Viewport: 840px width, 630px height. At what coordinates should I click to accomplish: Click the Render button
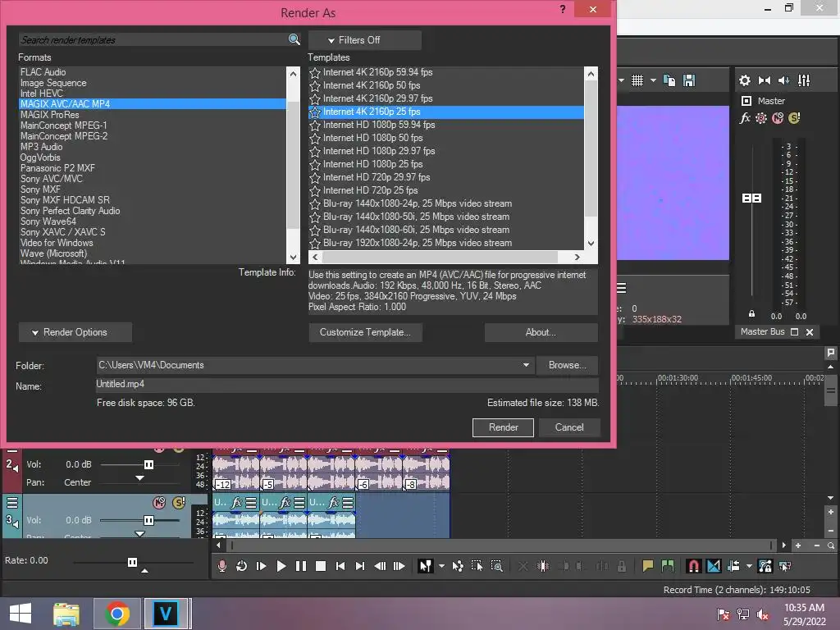503,427
